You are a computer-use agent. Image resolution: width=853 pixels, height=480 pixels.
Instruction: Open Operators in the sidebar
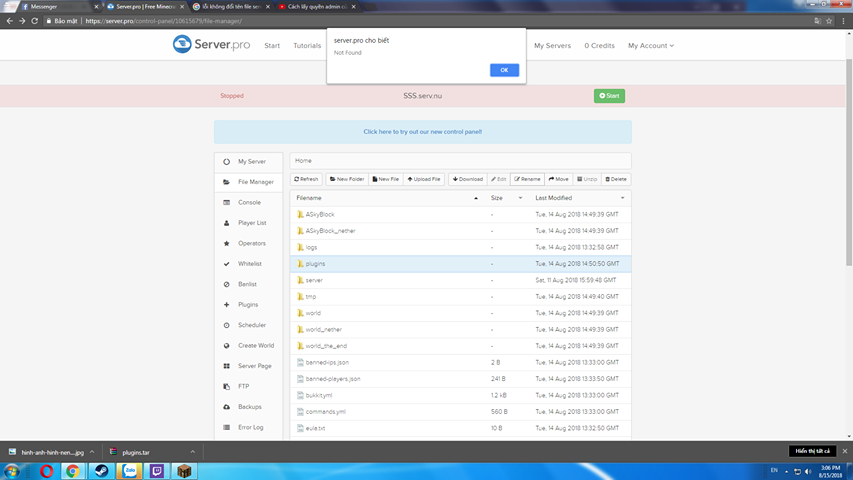click(252, 244)
